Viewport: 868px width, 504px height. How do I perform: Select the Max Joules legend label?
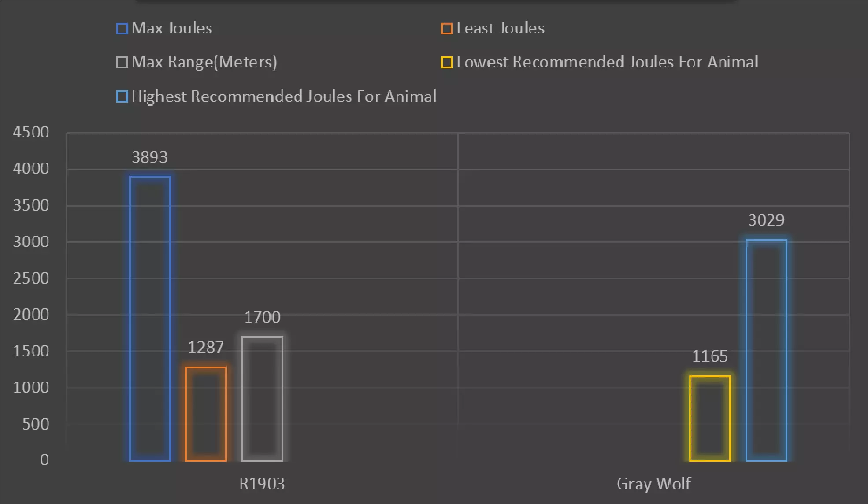click(172, 29)
